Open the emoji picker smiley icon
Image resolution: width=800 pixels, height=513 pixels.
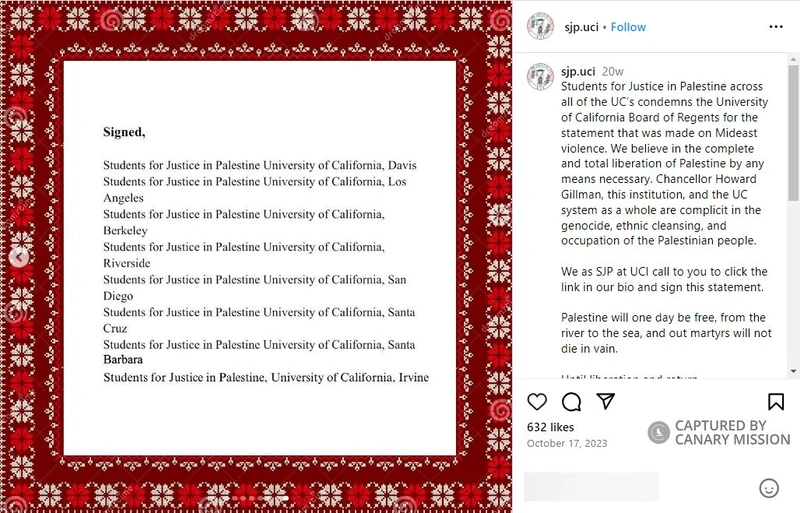coord(769,488)
